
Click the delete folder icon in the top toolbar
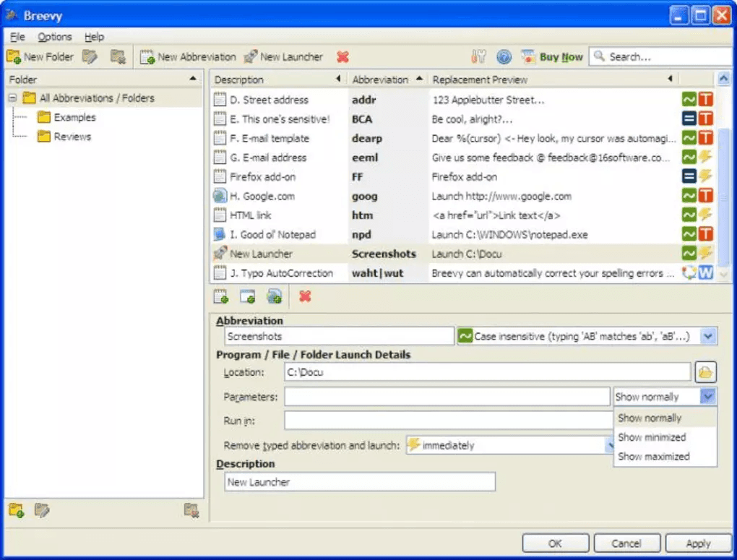(x=118, y=57)
